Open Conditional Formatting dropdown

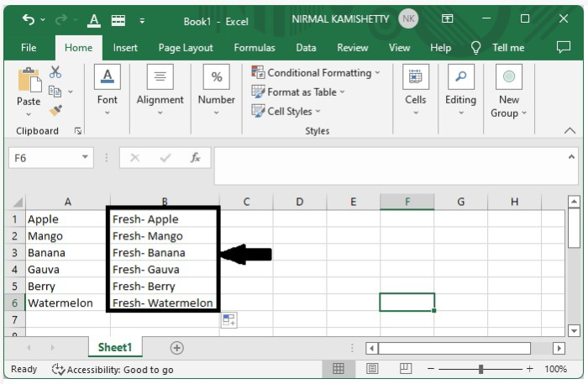(315, 73)
